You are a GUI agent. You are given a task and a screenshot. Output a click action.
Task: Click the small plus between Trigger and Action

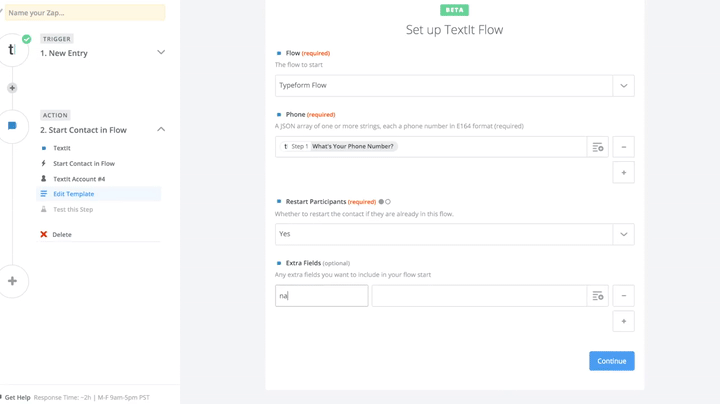click(12, 88)
